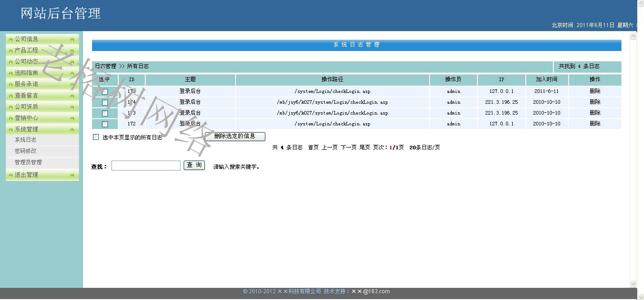Screen dimensions: 644x300
Task: Check the box for log ID 172
Action: tap(105, 124)
